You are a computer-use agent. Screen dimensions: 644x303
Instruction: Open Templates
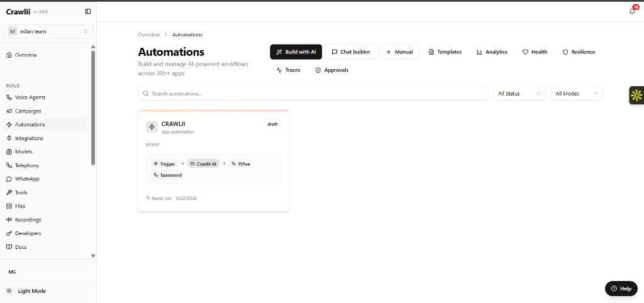[x=445, y=52]
